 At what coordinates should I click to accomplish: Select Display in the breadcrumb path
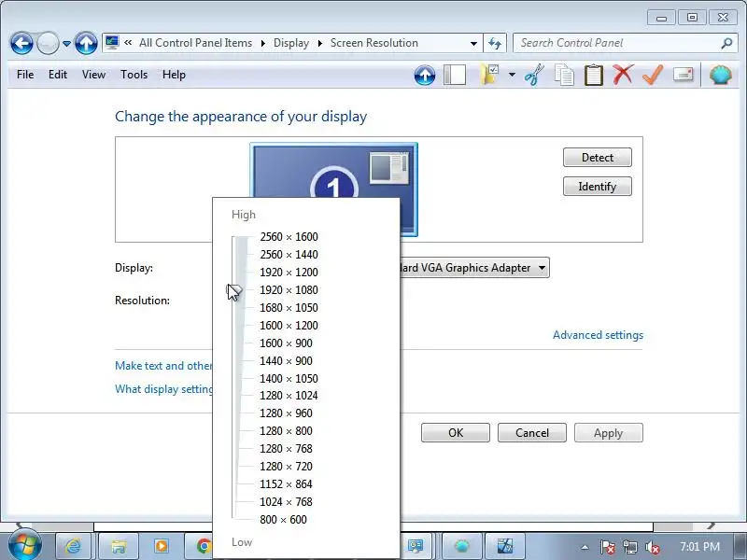point(291,43)
